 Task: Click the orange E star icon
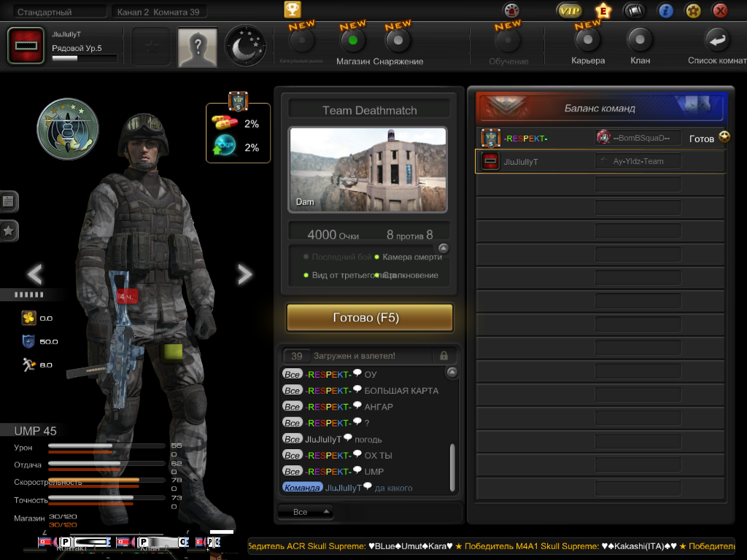[x=603, y=10]
